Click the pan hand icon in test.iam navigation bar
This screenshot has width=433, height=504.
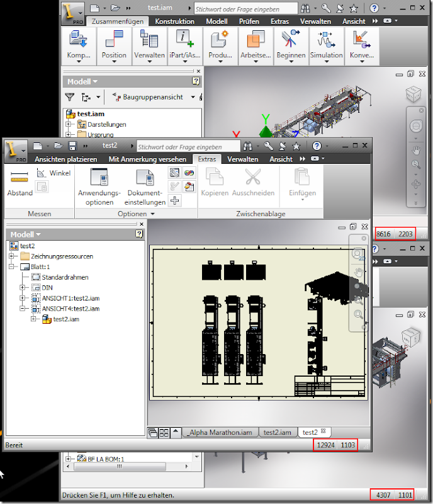(416, 150)
